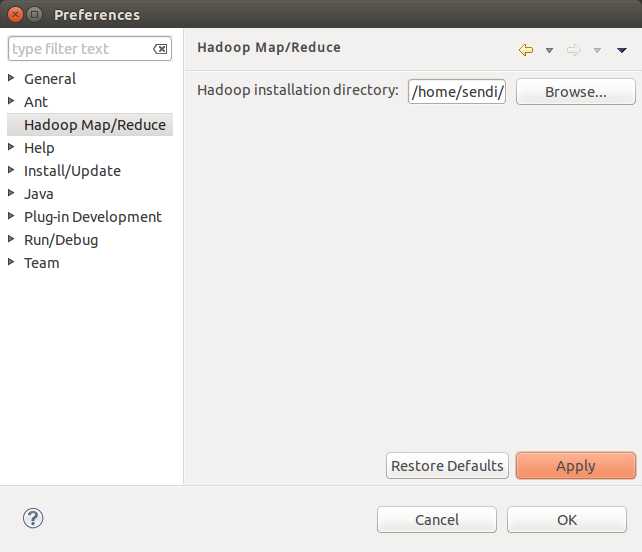
Task: Select Ant in the preferences tree
Action: pyautogui.click(x=36, y=102)
